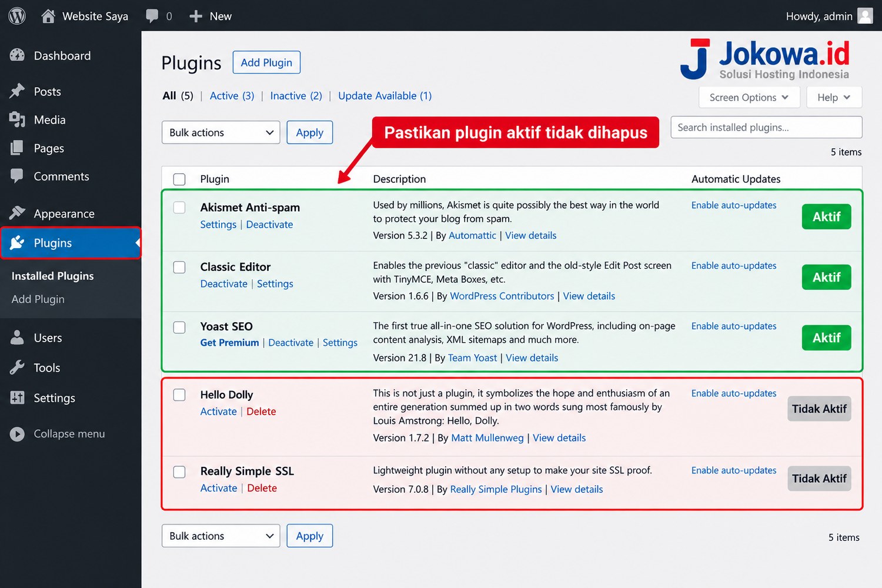Open Add Plugin submenu item
This screenshot has width=882, height=588.
tap(38, 299)
